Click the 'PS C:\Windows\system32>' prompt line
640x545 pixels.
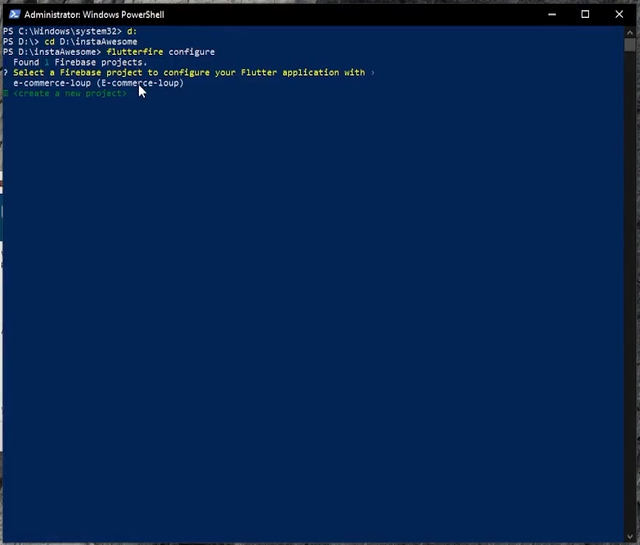(70, 31)
